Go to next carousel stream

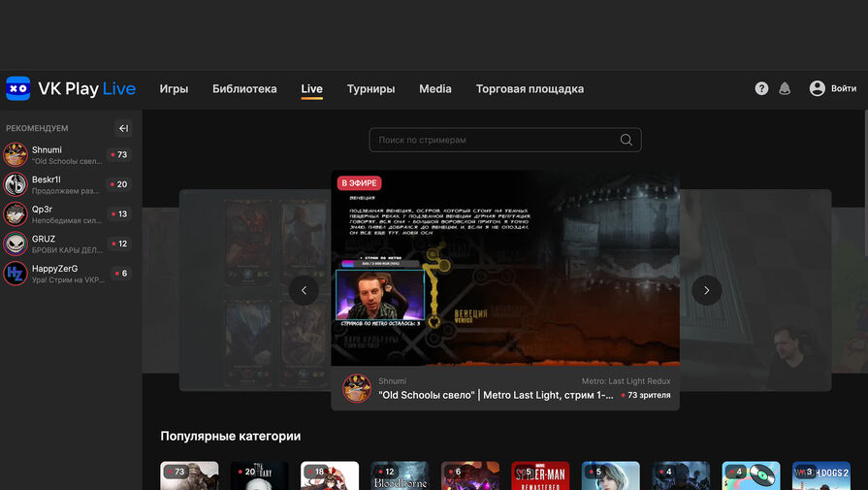[x=706, y=290]
